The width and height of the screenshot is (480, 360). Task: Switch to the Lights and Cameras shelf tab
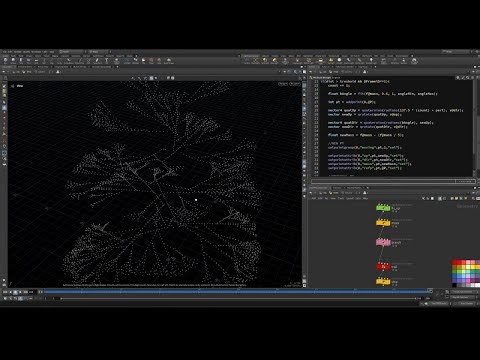tap(251, 56)
